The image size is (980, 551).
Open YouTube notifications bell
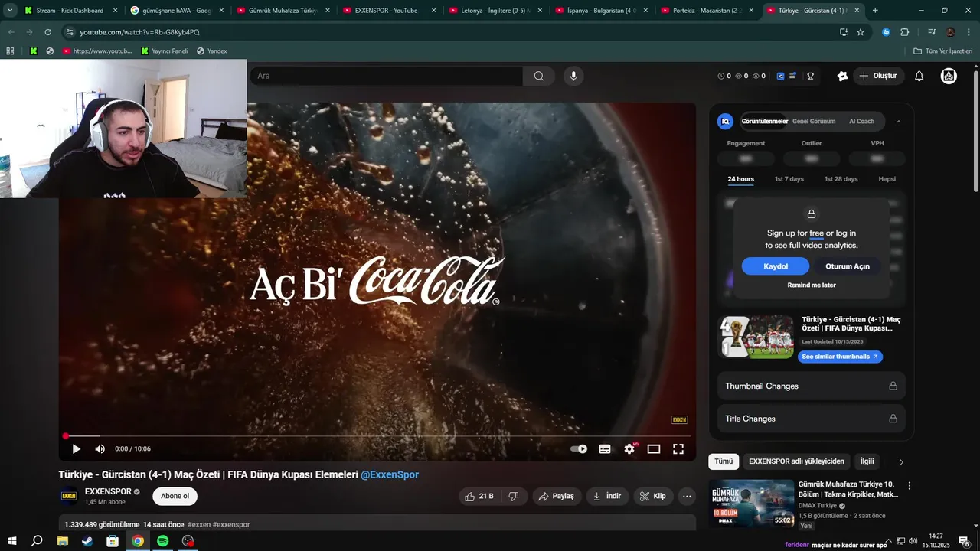tap(920, 76)
